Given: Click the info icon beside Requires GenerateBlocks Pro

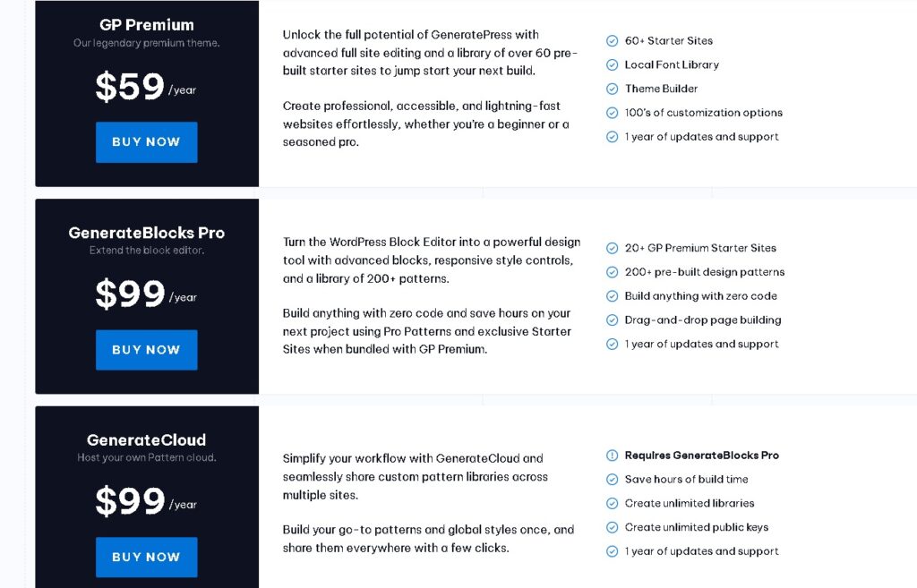Looking at the screenshot, I should (x=613, y=456).
